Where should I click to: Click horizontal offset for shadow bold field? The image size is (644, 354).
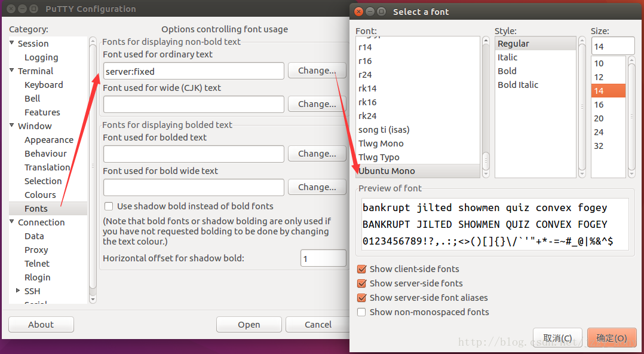323,258
